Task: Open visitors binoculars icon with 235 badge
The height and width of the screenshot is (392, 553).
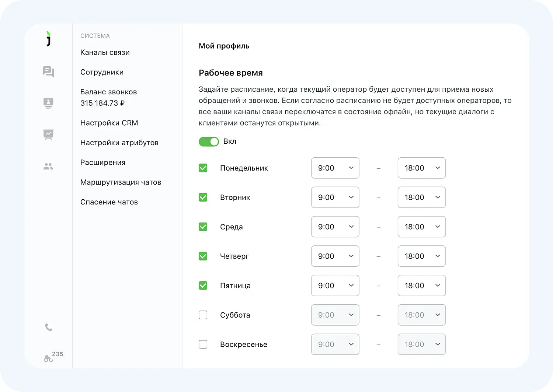Action: pyautogui.click(x=49, y=358)
